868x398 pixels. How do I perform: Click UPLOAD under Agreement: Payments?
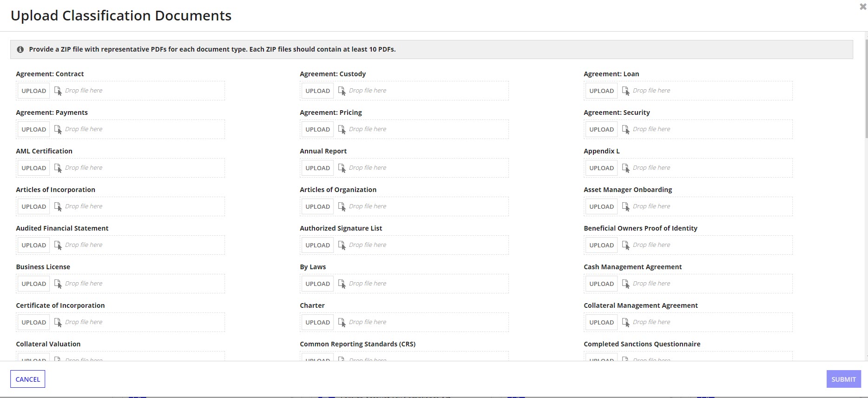click(34, 129)
